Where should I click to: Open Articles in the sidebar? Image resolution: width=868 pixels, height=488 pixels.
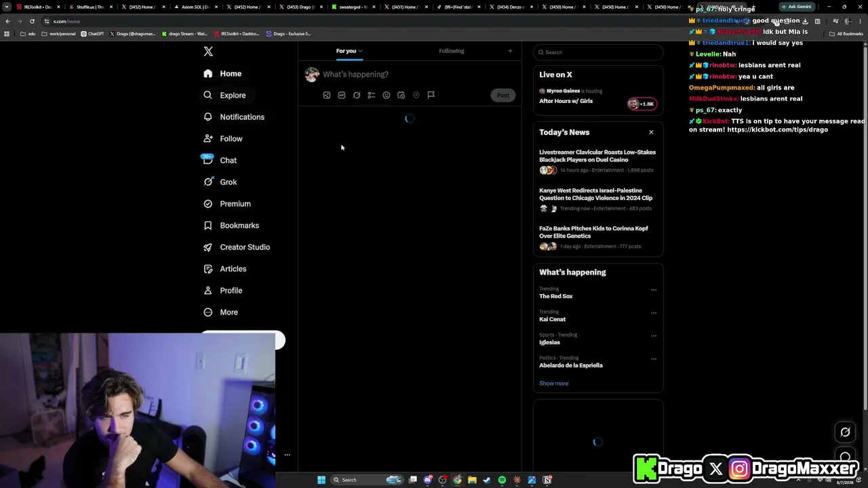tap(224, 269)
